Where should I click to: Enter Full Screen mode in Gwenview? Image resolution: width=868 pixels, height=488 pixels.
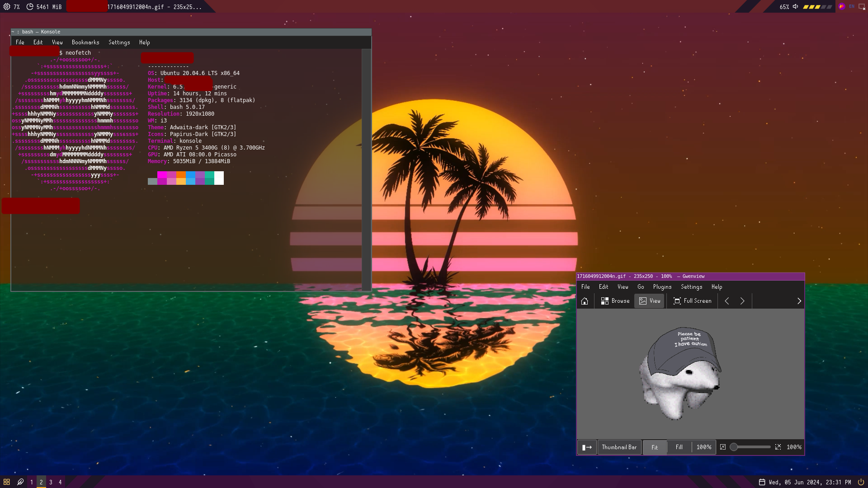click(x=692, y=300)
